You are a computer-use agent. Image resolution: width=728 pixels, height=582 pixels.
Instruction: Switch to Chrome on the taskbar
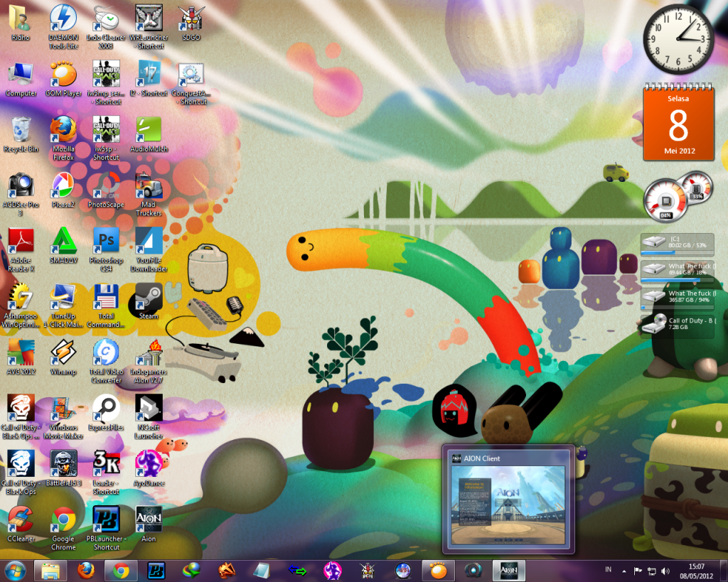[121, 571]
